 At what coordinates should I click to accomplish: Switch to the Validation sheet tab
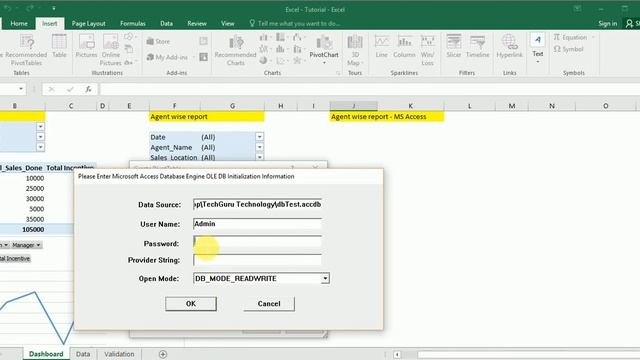pos(119,354)
